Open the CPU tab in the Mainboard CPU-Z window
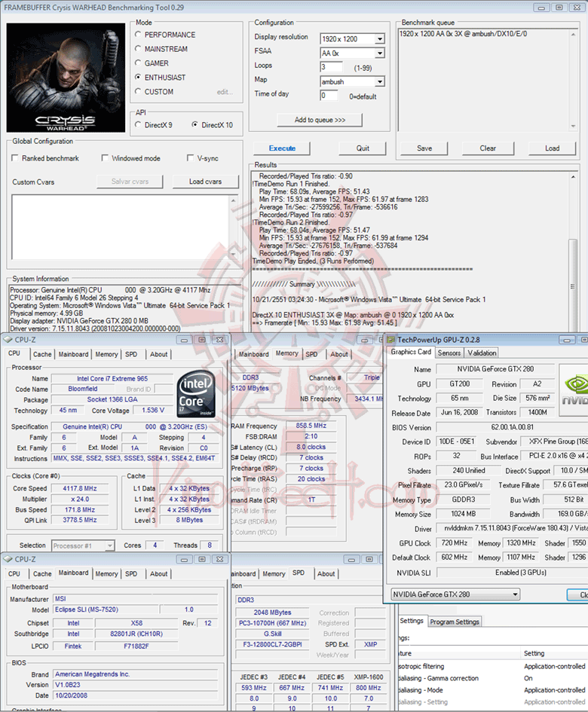Screen dimensions: 588x712 pos(14,574)
